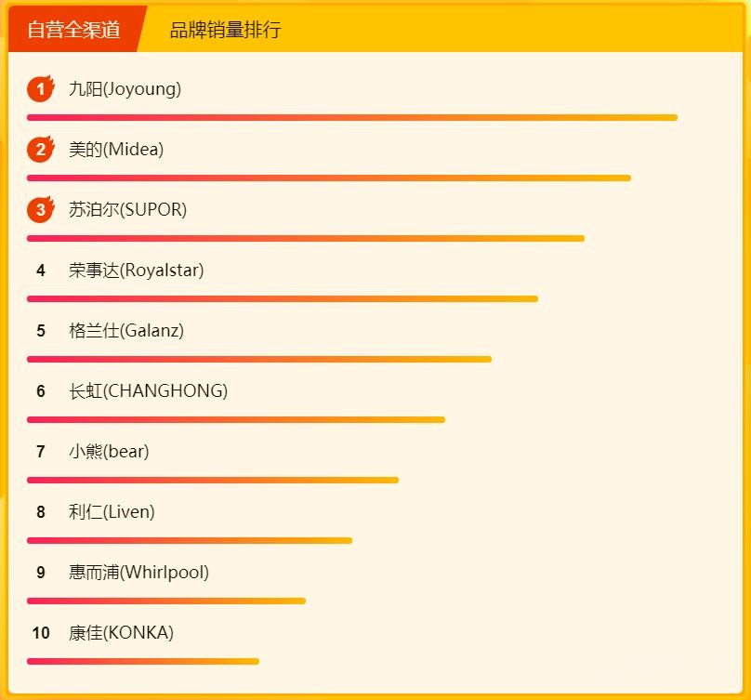Click the 惠而浦(Whirlpool) brand entry
The image size is (751, 700).
coord(138,573)
